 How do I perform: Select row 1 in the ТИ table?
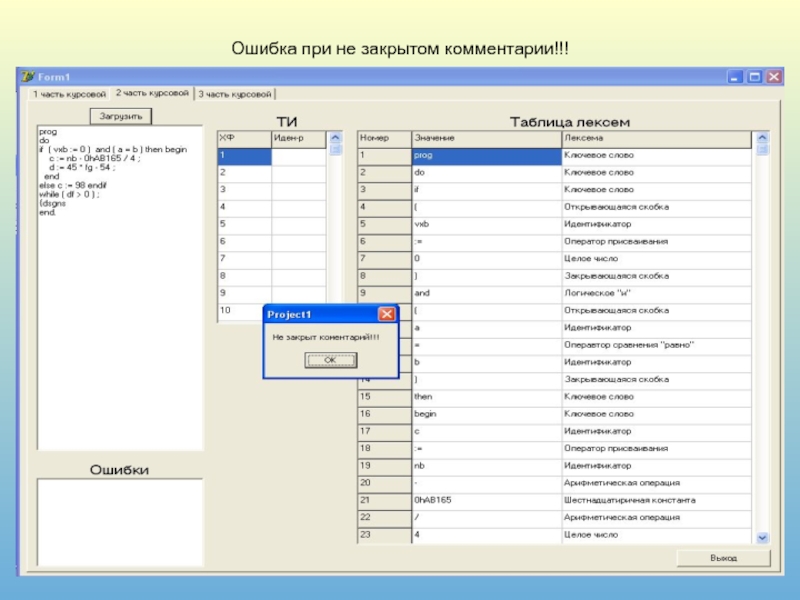tap(244, 156)
